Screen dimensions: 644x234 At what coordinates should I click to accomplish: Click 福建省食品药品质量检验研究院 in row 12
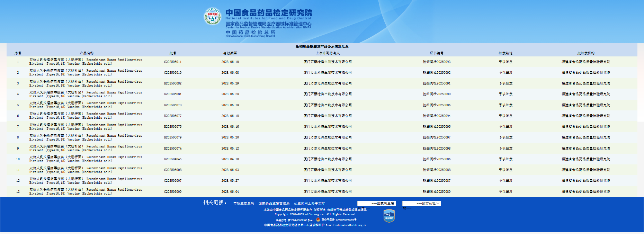(x=586, y=181)
